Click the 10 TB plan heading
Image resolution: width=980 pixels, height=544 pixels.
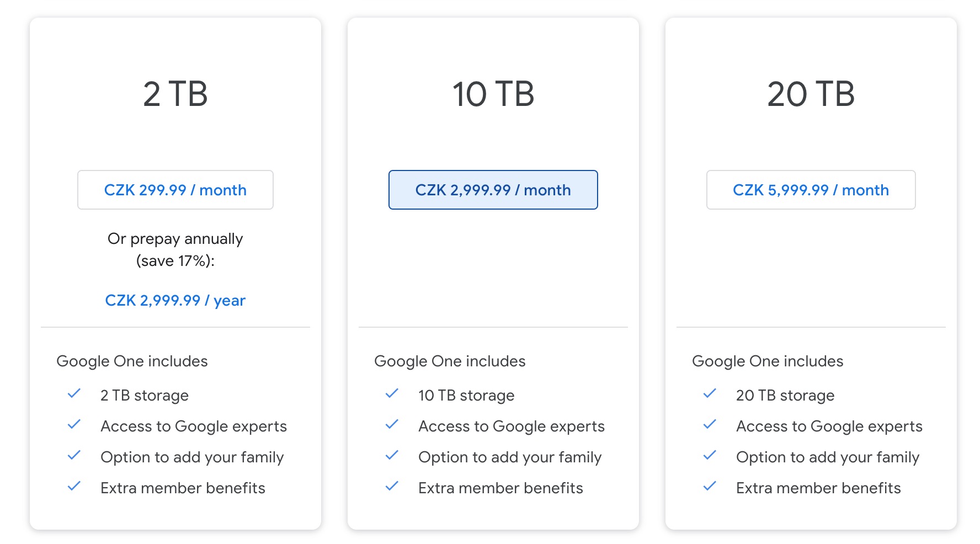coord(493,94)
